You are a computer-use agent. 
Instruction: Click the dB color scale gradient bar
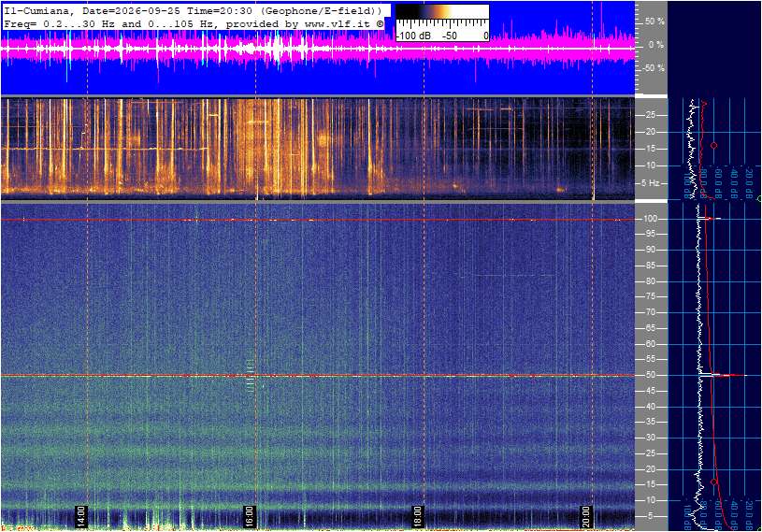pyautogui.click(x=442, y=11)
